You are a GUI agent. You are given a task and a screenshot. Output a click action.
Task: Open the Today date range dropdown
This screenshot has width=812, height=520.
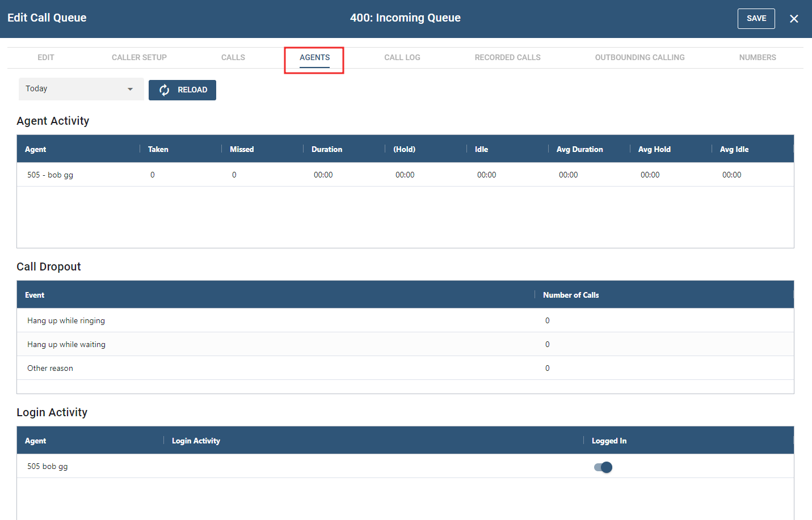pos(81,89)
